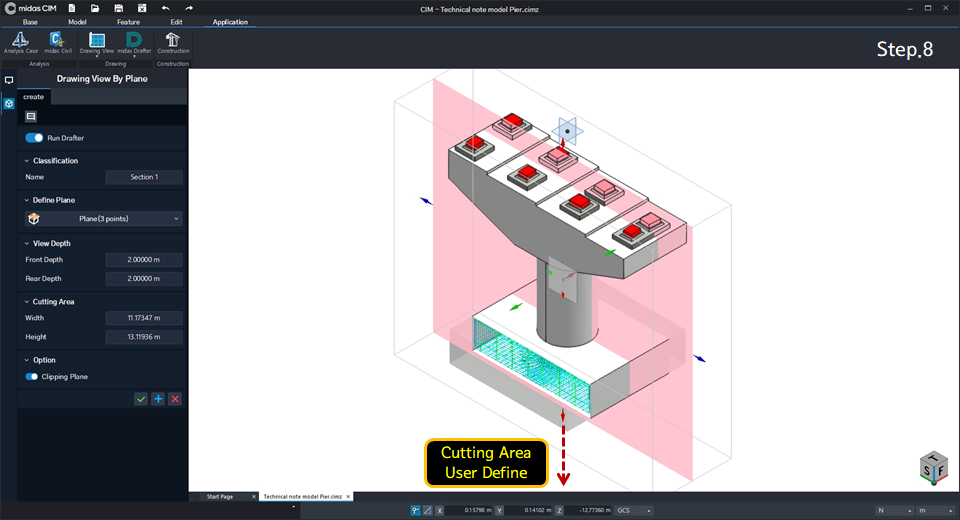960x520 pixels.
Task: Open the N force unit dropdown
Action: (895, 510)
